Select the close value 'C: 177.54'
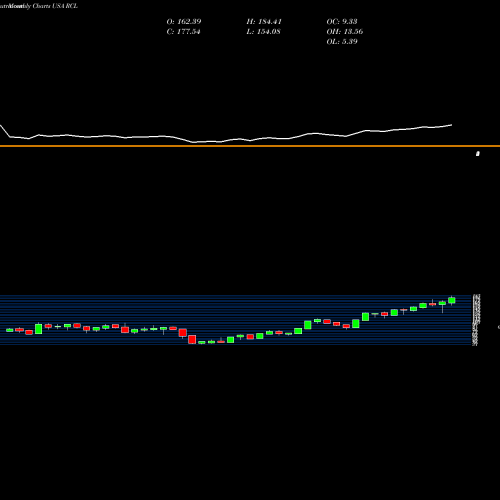 [183, 31]
